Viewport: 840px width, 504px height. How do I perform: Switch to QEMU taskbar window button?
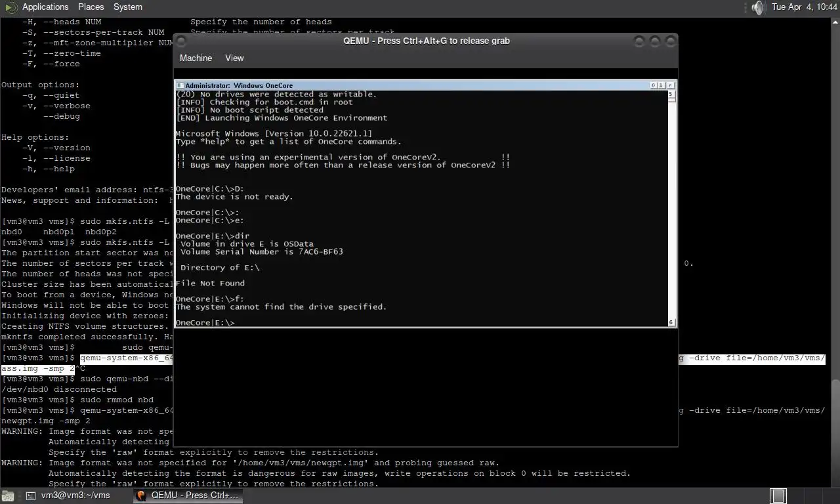(188, 495)
